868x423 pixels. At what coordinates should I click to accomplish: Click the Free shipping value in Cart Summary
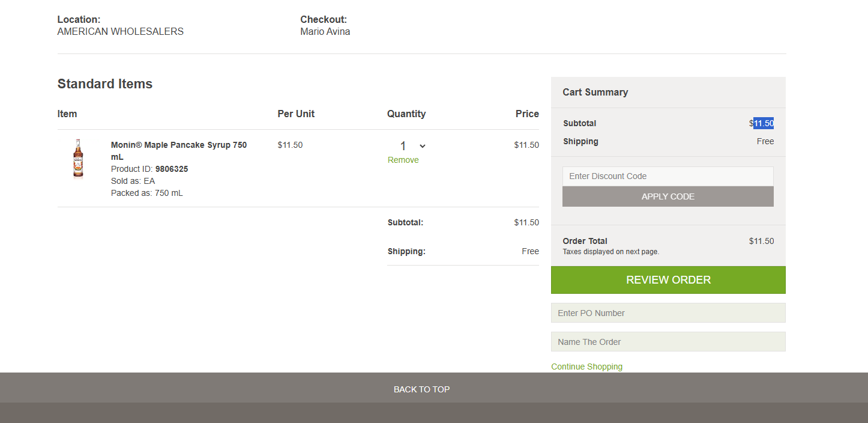click(x=765, y=141)
